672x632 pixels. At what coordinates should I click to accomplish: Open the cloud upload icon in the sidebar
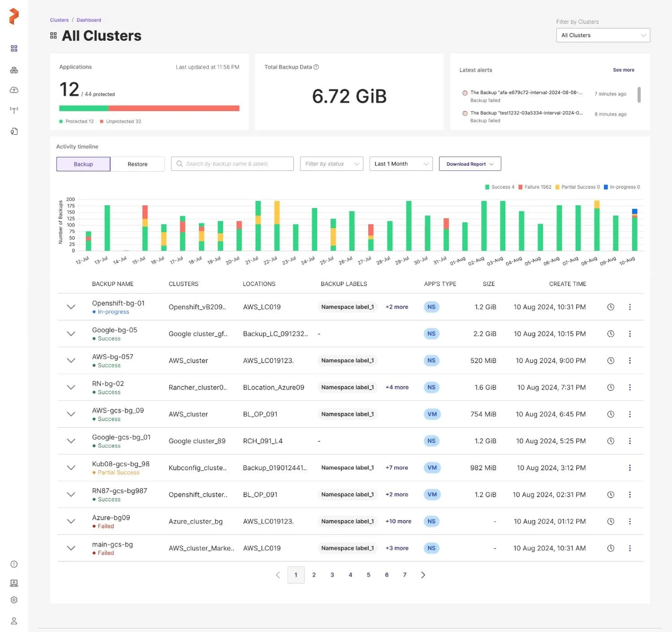pyautogui.click(x=14, y=90)
